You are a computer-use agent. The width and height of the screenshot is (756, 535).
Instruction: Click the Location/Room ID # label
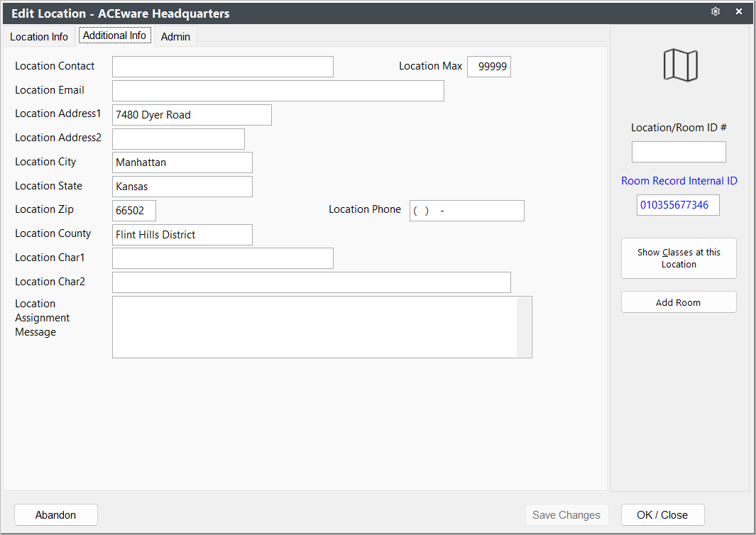point(679,128)
